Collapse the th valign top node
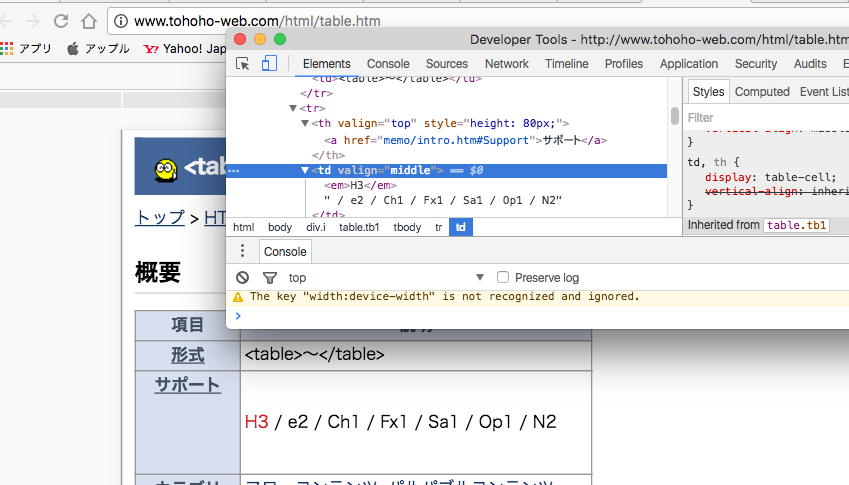 [x=305, y=123]
